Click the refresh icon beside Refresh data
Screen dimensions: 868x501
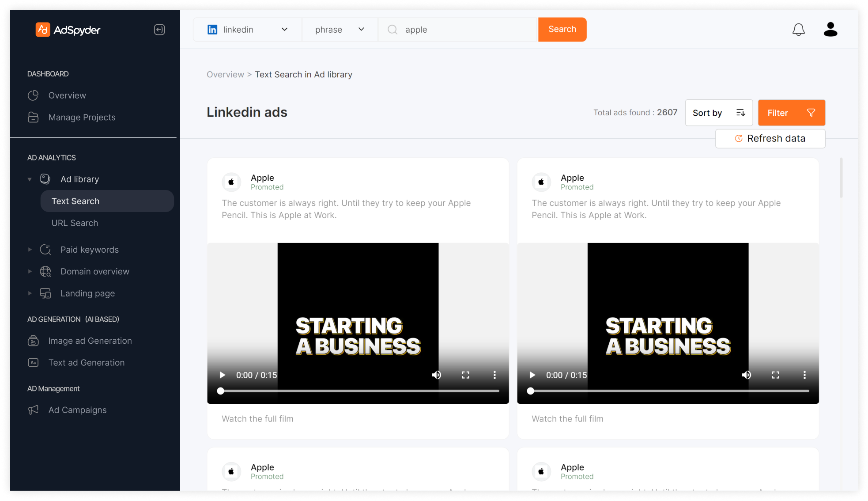click(739, 139)
